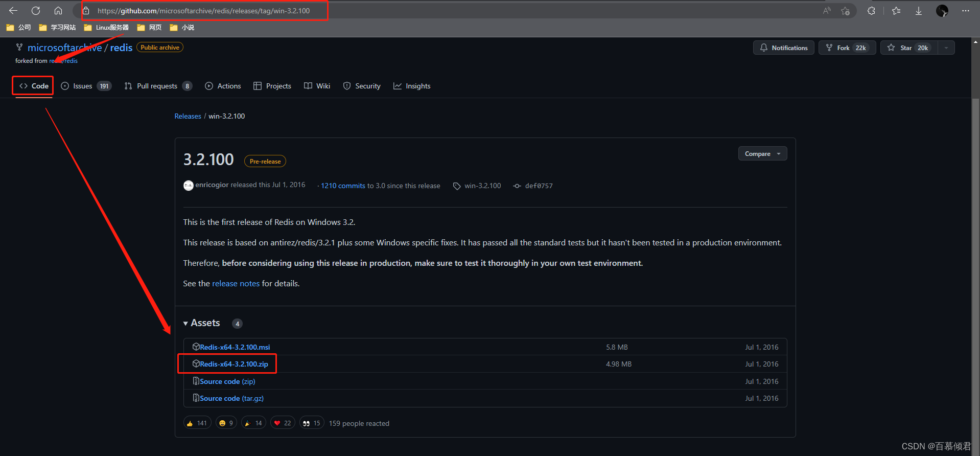The width and height of the screenshot is (980, 456).
Task: Click the Notifications button
Action: coord(784,48)
